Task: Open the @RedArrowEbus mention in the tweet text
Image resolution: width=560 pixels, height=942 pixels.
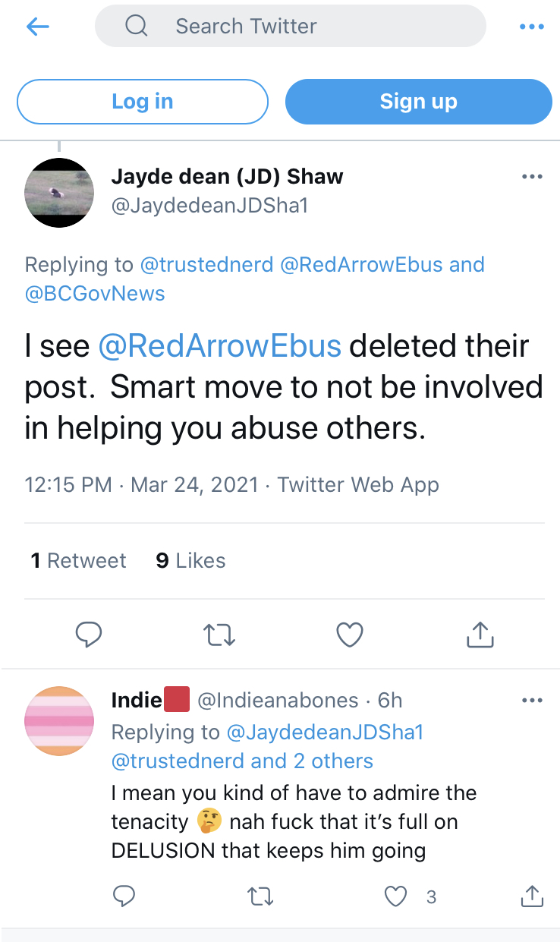Action: [x=220, y=346]
